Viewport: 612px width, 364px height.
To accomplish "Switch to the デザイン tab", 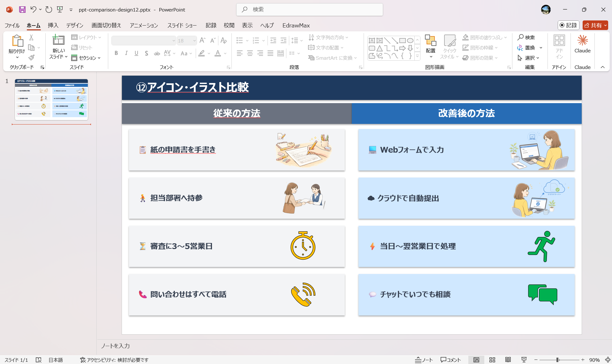I will [x=75, y=25].
